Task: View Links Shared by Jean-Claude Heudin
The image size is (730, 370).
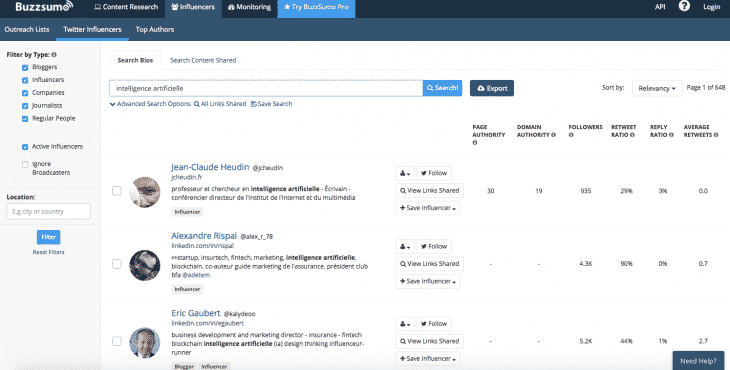Action: (429, 191)
